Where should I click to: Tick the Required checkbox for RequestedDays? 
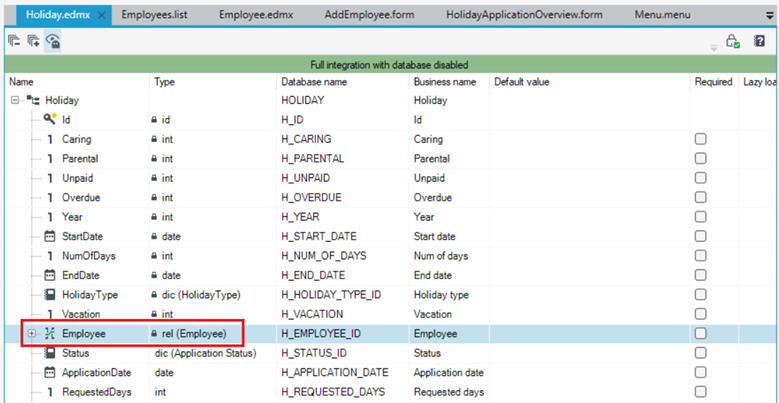click(x=701, y=392)
